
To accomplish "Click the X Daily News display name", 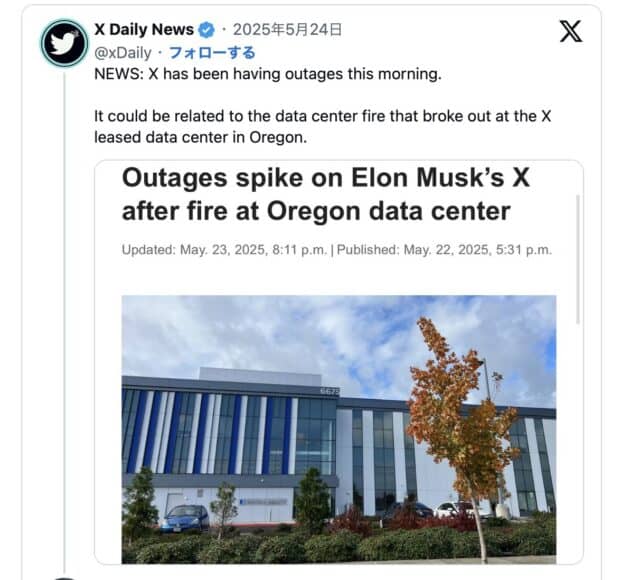I will (144, 30).
